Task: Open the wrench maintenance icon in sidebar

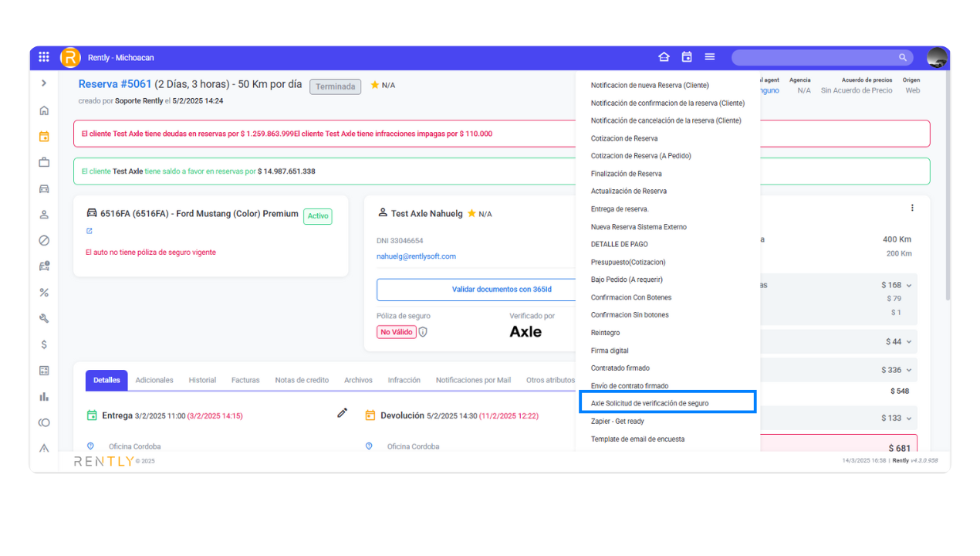Action: [x=44, y=318]
